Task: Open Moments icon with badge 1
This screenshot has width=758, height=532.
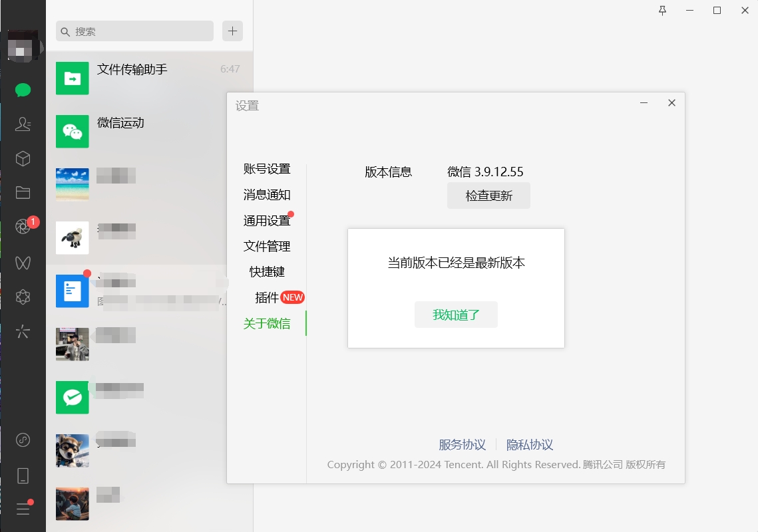Action: point(23,226)
